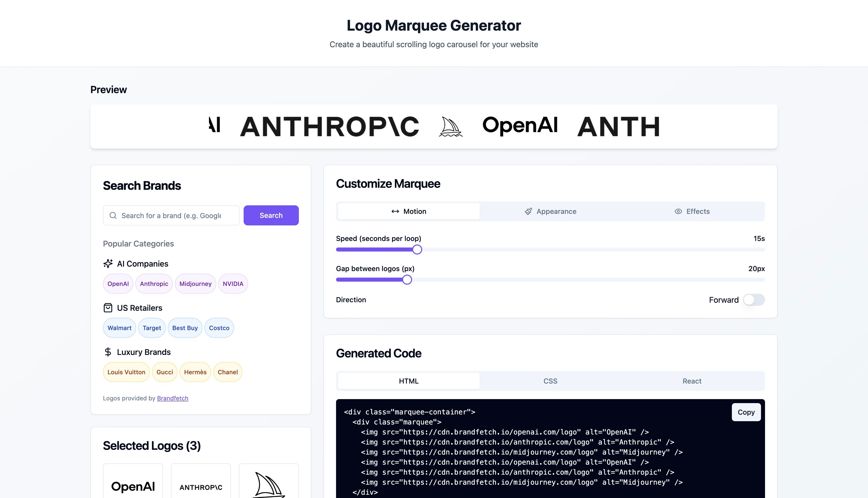
Task: Click the Speed slider handle
Action: (417, 250)
